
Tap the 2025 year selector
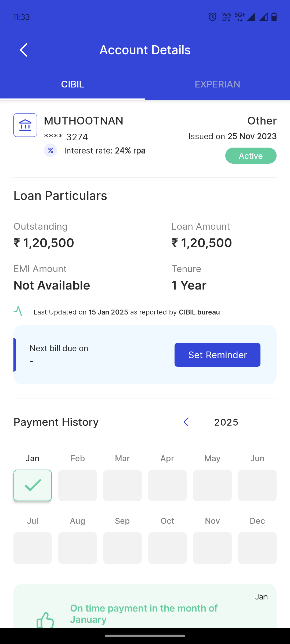(x=226, y=422)
